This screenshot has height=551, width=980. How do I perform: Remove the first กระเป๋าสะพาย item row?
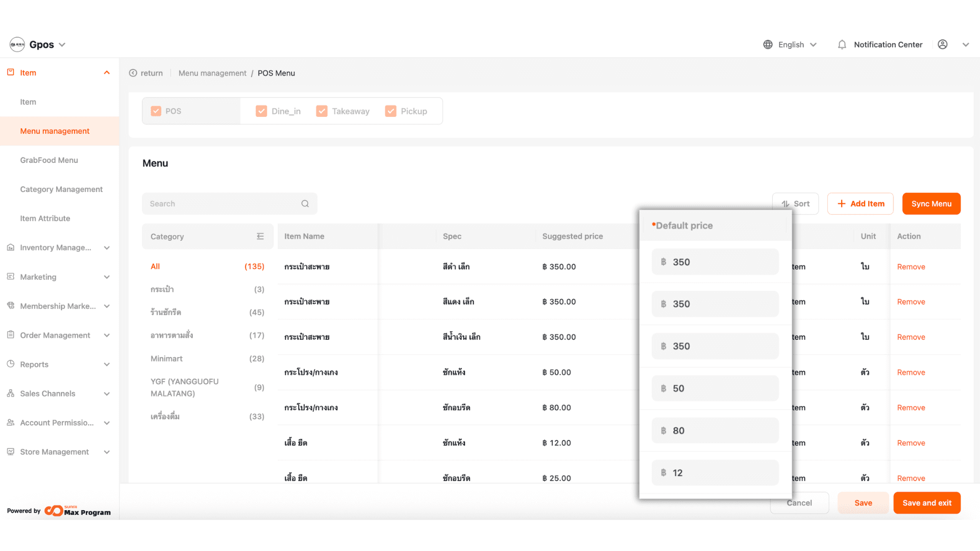pyautogui.click(x=911, y=267)
